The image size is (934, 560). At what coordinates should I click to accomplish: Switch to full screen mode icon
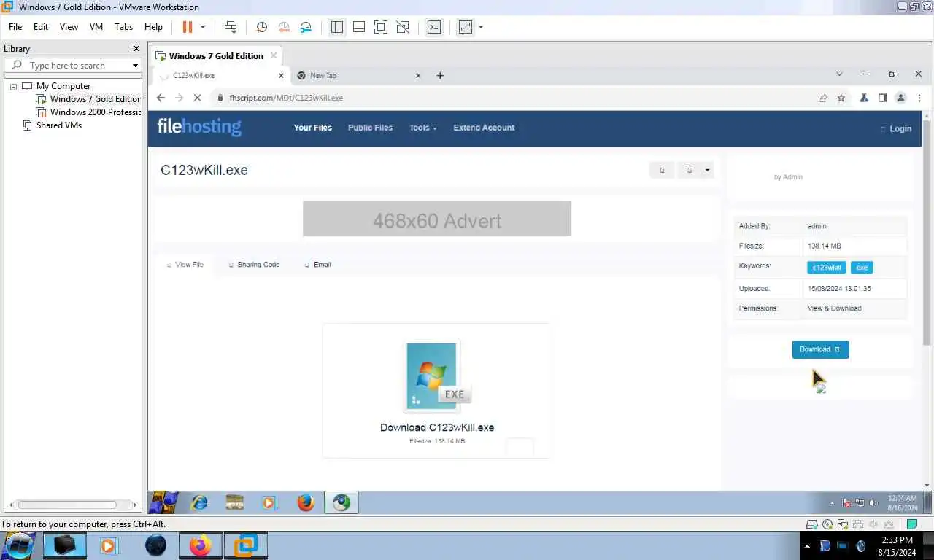coord(380,27)
